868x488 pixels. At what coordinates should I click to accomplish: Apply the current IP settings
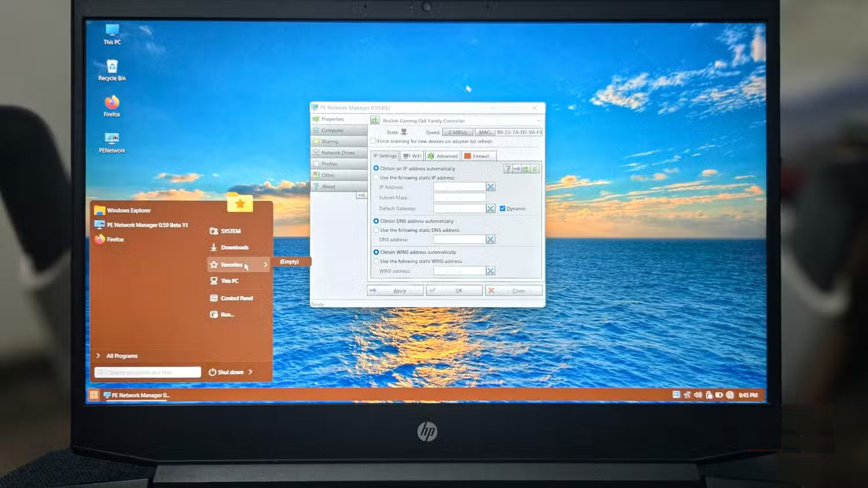[x=400, y=290]
